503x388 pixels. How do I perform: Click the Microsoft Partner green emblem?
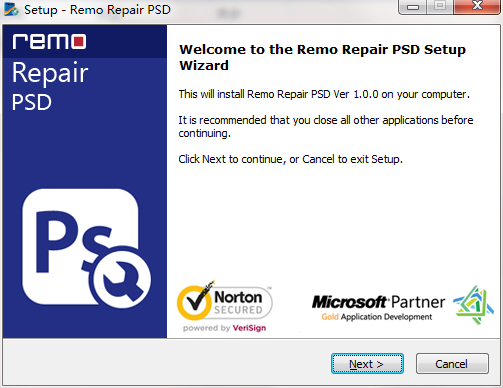click(x=473, y=305)
